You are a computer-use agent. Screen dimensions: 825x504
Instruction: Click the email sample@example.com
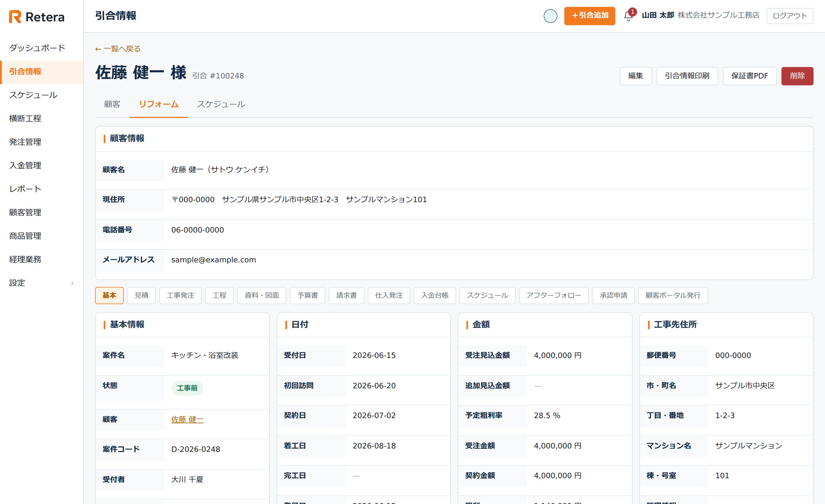tap(214, 260)
